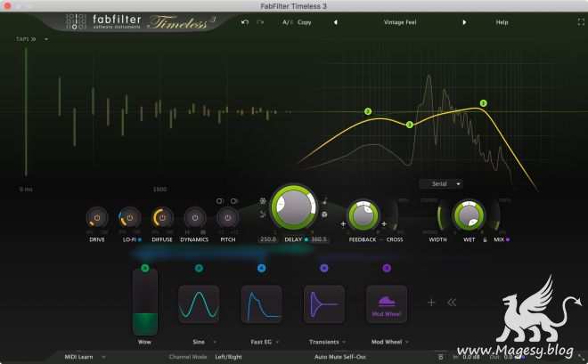Image resolution: width=588 pixels, height=364 pixels.
Task: Load the next preset
Action: [464, 22]
